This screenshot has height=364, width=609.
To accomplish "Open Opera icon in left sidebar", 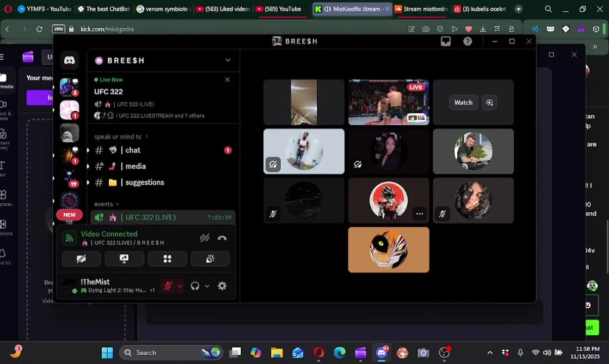I will 7,9.
